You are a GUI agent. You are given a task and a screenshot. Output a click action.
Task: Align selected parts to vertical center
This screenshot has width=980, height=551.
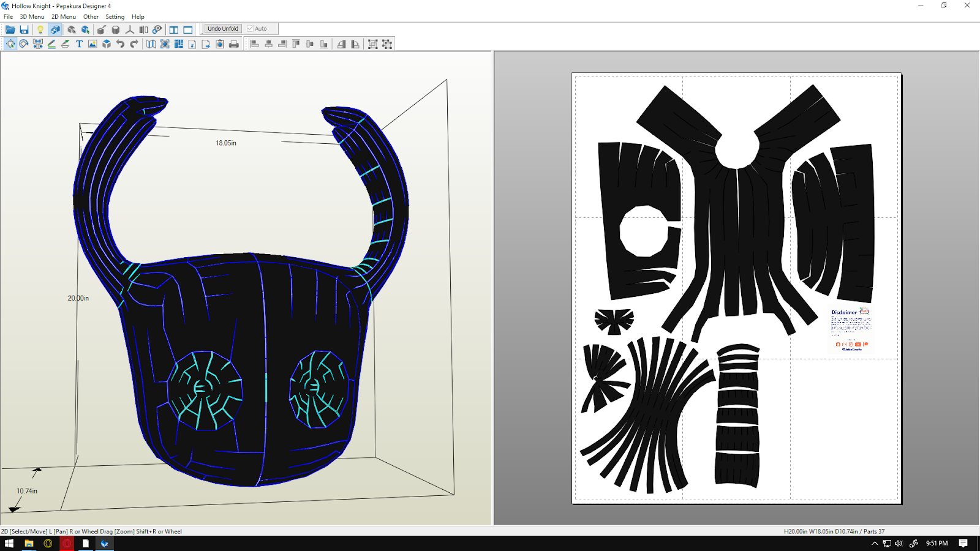click(x=310, y=44)
